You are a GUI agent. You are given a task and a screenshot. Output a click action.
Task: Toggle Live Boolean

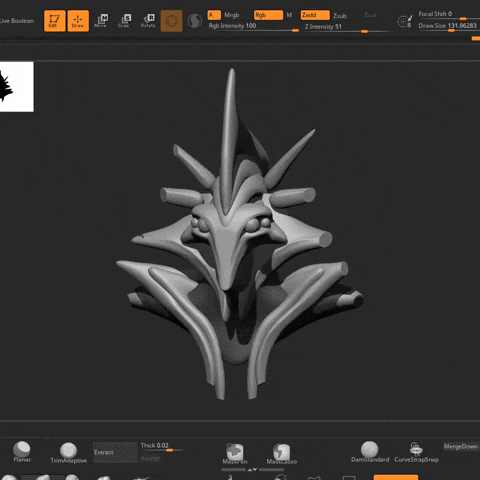click(17, 21)
